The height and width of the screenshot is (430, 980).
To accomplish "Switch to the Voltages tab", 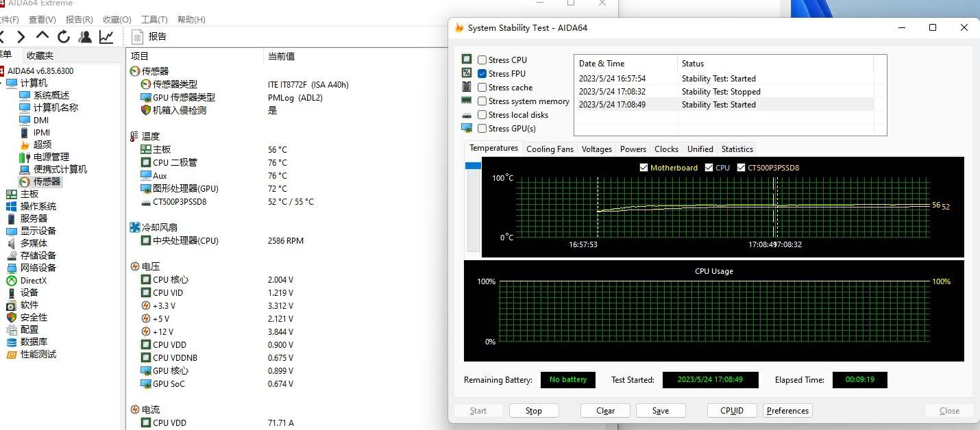I will (597, 149).
